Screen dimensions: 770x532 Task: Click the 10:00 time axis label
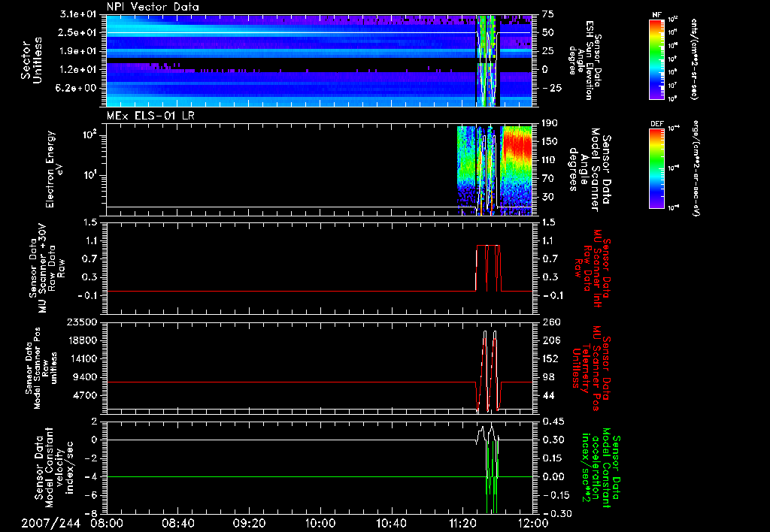[x=320, y=524]
